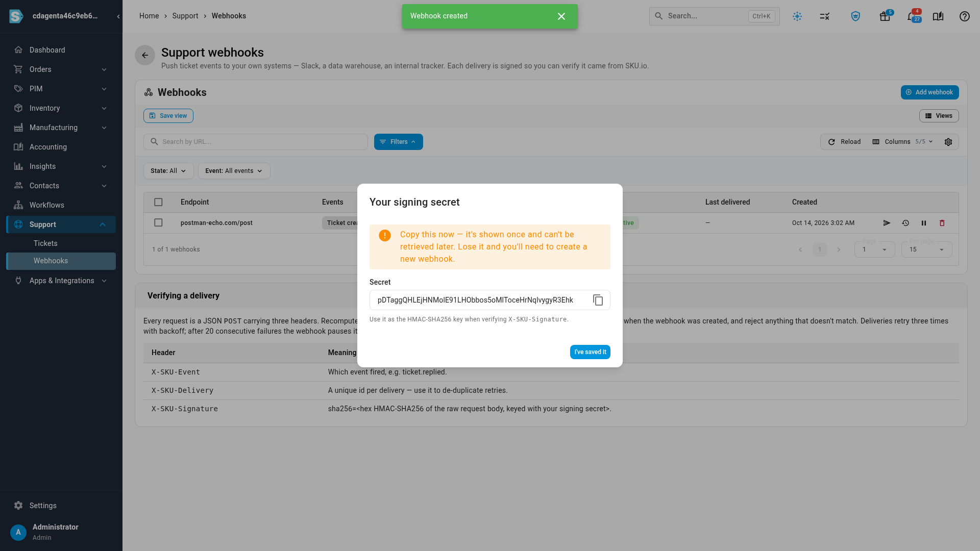The width and height of the screenshot is (980, 551).
Task: Select all webhooks via header checkbox
Action: [158, 202]
